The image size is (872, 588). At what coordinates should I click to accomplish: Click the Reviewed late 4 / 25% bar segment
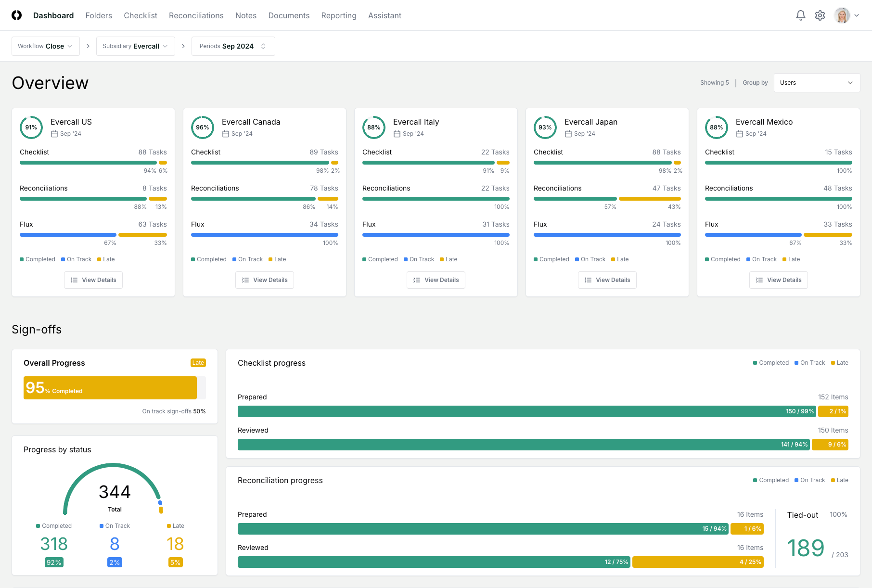(x=698, y=562)
